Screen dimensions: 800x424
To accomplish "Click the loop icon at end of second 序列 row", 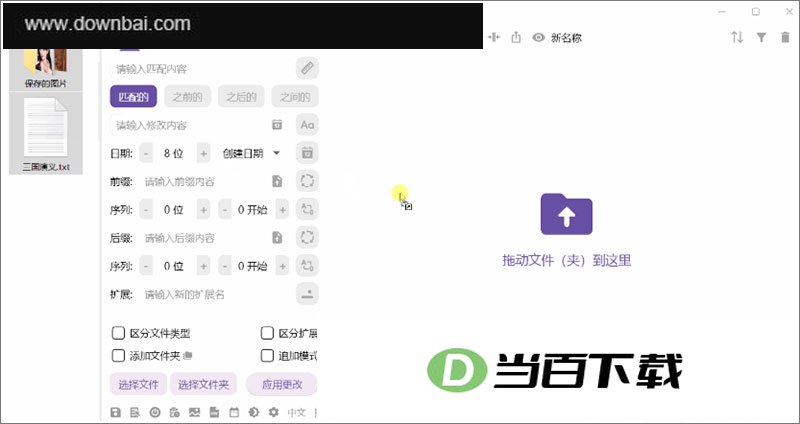I will pyautogui.click(x=307, y=266).
